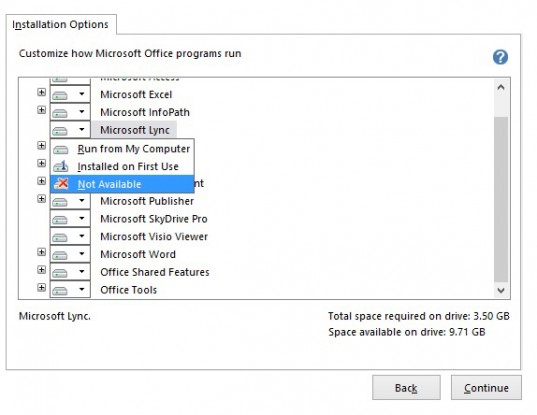Select the Microsoft Publisher row label
The width and height of the screenshot is (537, 415).
pyautogui.click(x=147, y=201)
